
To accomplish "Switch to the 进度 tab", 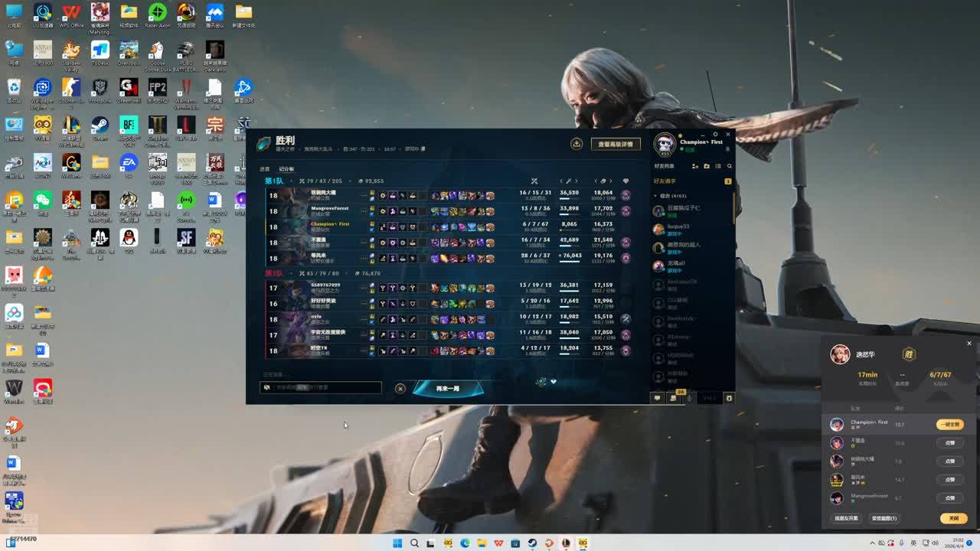I will pos(265,169).
